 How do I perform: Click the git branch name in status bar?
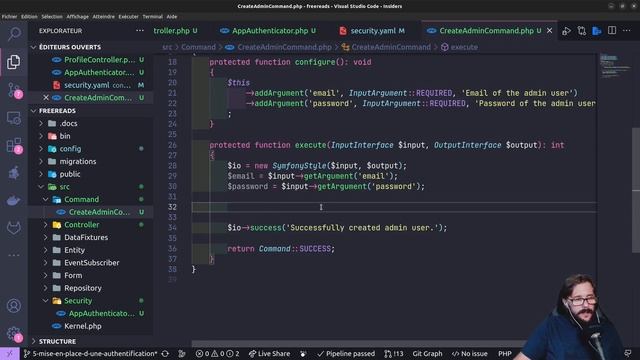[x=91, y=353]
